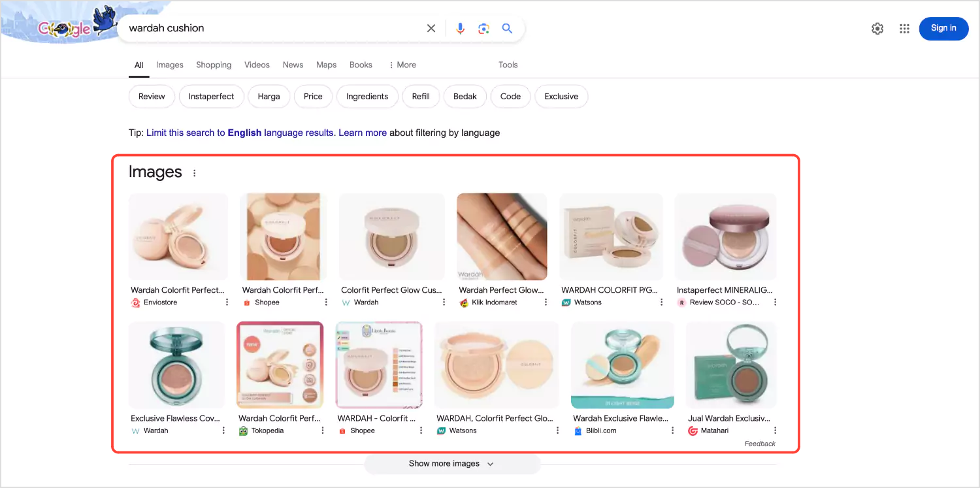Clear the search box with X icon
980x488 pixels.
pos(431,28)
